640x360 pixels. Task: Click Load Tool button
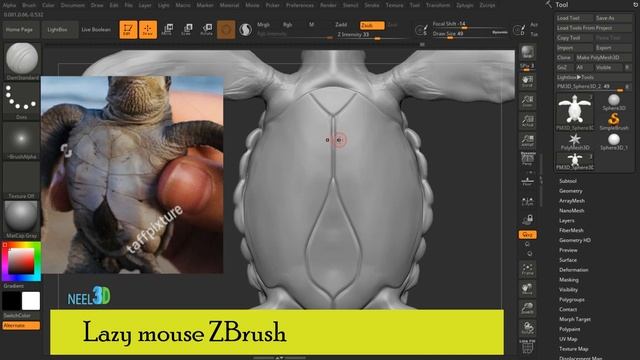click(574, 18)
